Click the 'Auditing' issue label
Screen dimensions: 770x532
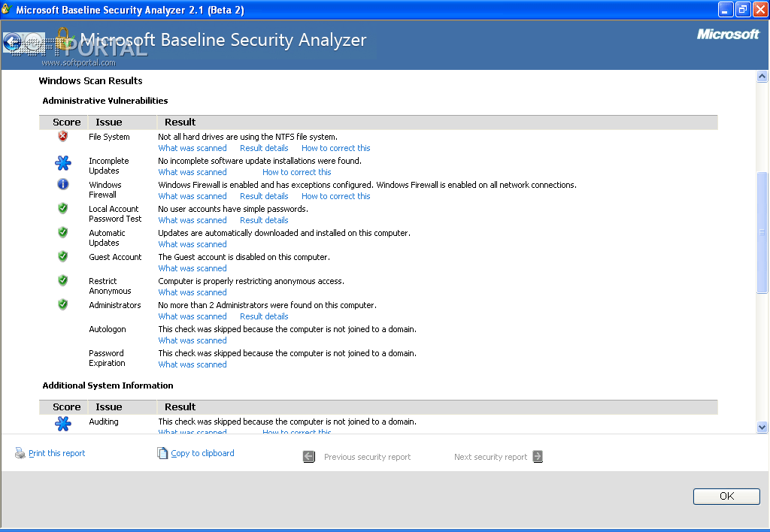pyautogui.click(x=104, y=422)
